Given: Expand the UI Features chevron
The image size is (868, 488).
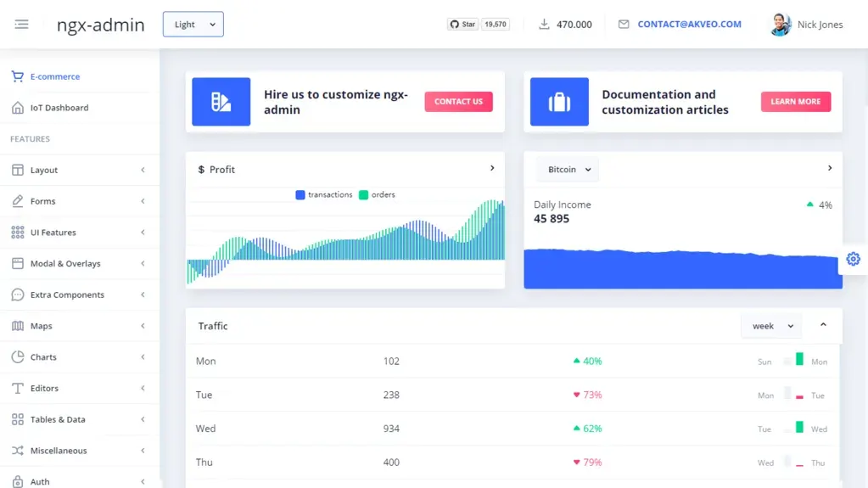Looking at the screenshot, I should pyautogui.click(x=143, y=232).
